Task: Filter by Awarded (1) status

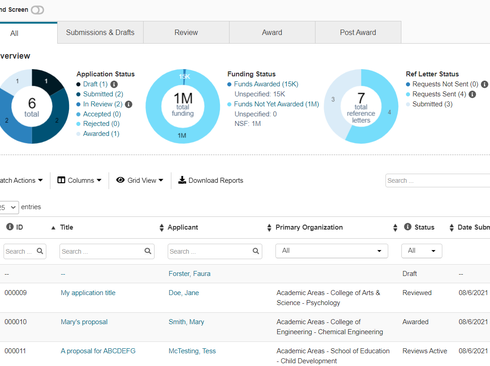Action: coord(101,134)
